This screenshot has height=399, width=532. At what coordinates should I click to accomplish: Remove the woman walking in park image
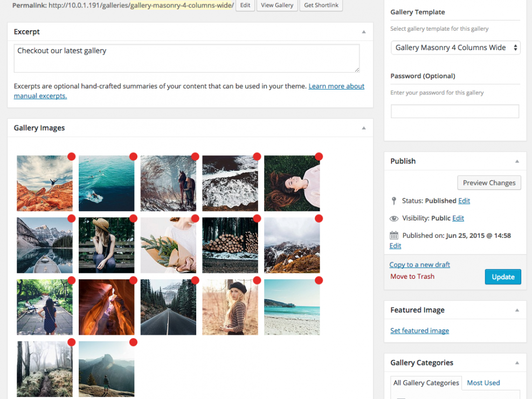pos(72,280)
